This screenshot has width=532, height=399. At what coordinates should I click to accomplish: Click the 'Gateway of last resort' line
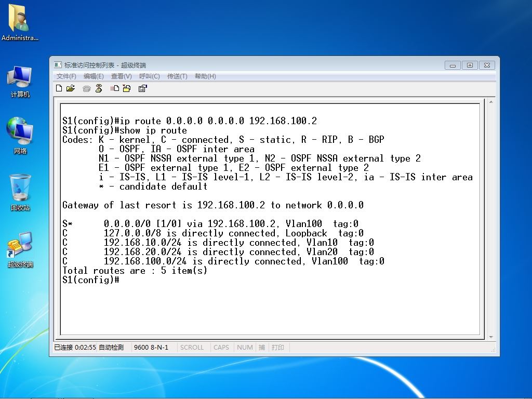tap(213, 205)
